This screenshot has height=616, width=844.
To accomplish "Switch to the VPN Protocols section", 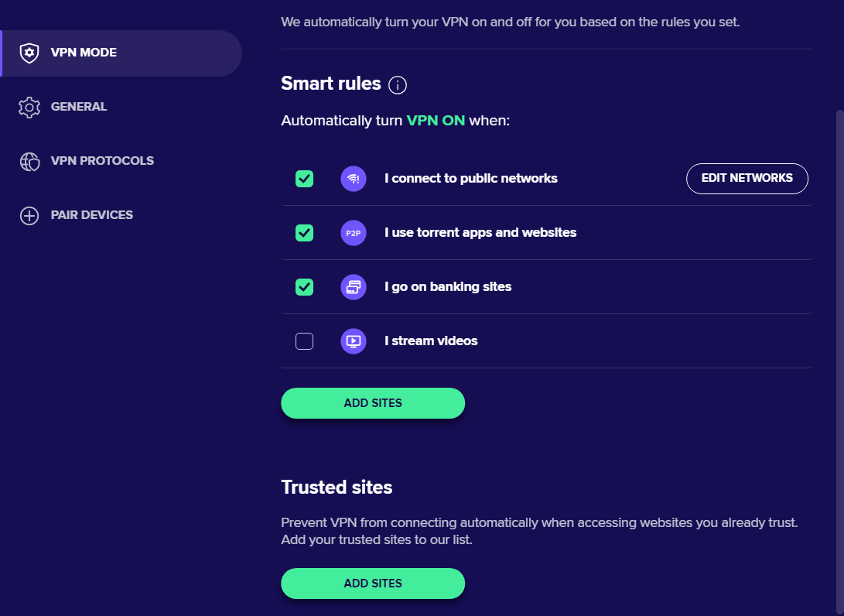I will click(x=102, y=161).
